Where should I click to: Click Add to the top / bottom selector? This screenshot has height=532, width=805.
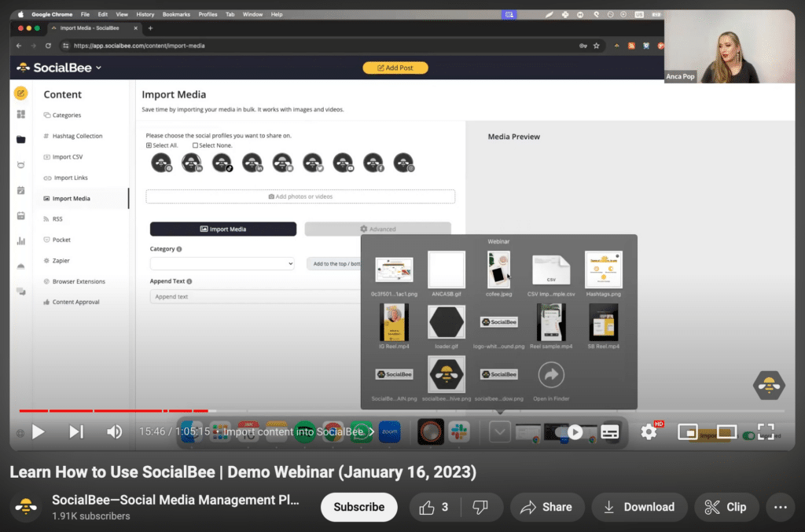tap(334, 264)
